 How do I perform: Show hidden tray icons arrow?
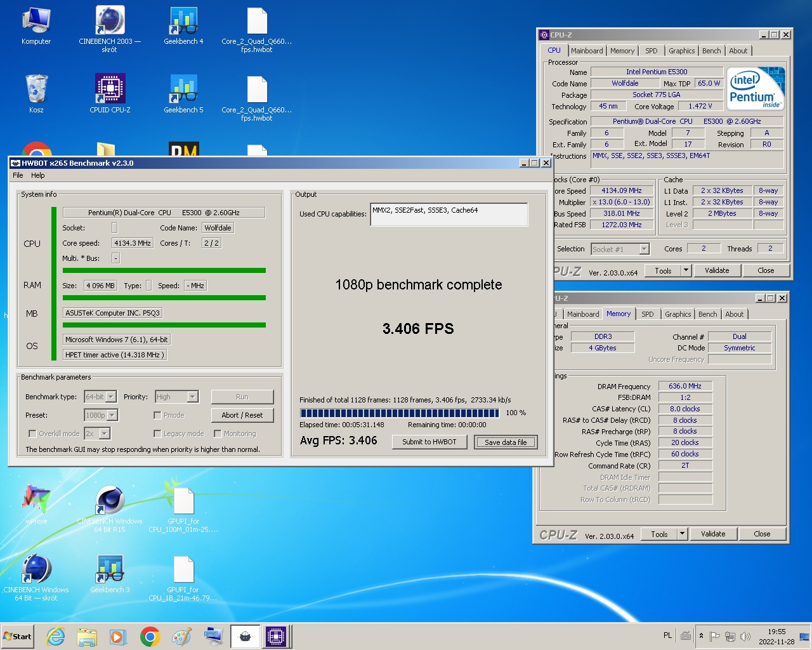[701, 636]
